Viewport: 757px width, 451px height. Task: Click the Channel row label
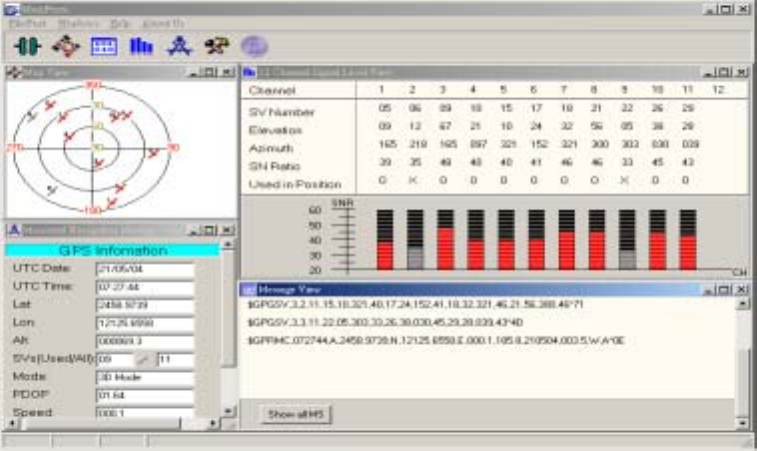coord(272,90)
